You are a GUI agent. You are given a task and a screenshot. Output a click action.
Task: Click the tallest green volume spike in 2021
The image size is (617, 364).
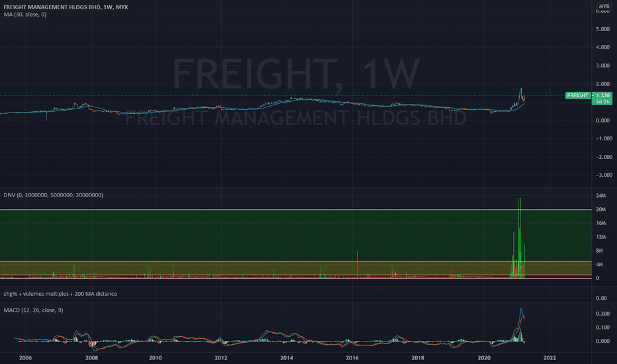[x=520, y=238]
